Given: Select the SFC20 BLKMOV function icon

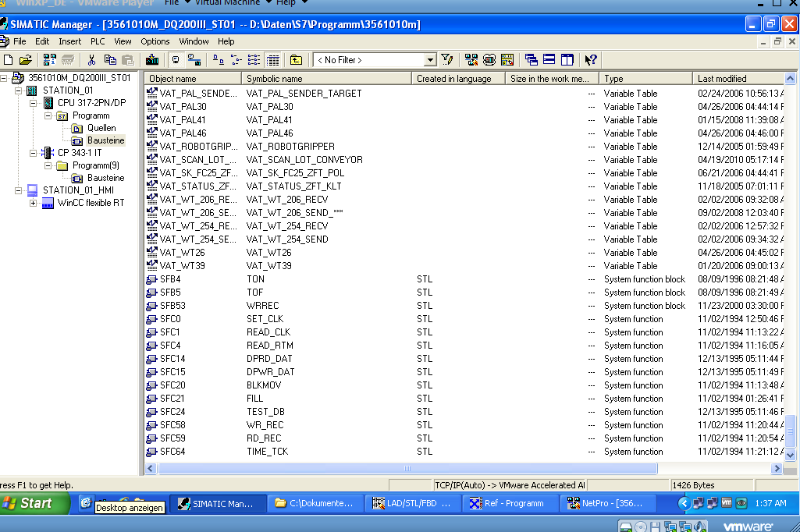Looking at the screenshot, I should tap(151, 385).
